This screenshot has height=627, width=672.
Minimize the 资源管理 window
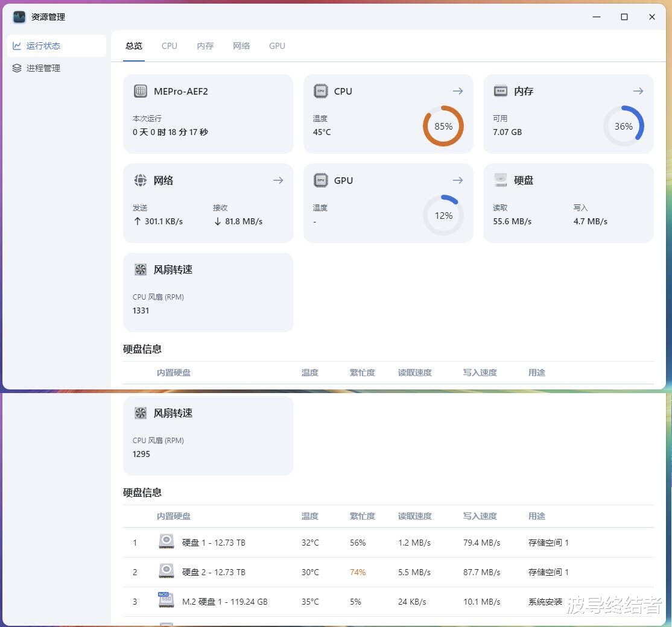(596, 17)
